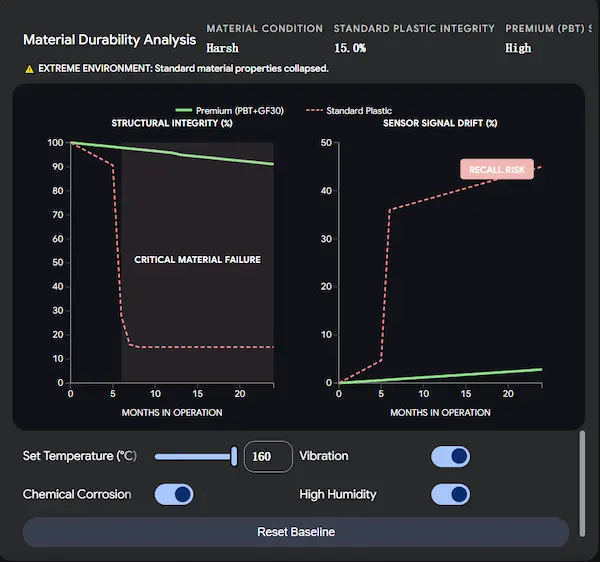
Task: Click the warning triangle icon in the alert
Action: [x=29, y=69]
